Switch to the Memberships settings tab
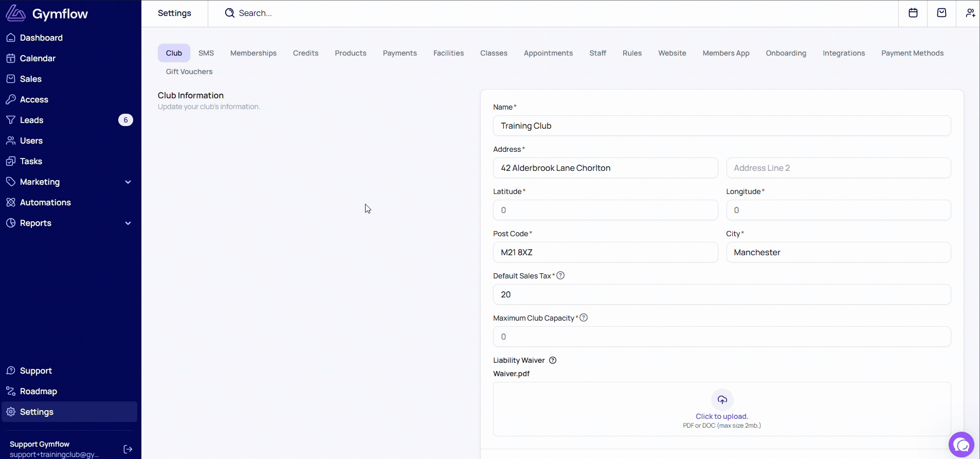 [253, 53]
